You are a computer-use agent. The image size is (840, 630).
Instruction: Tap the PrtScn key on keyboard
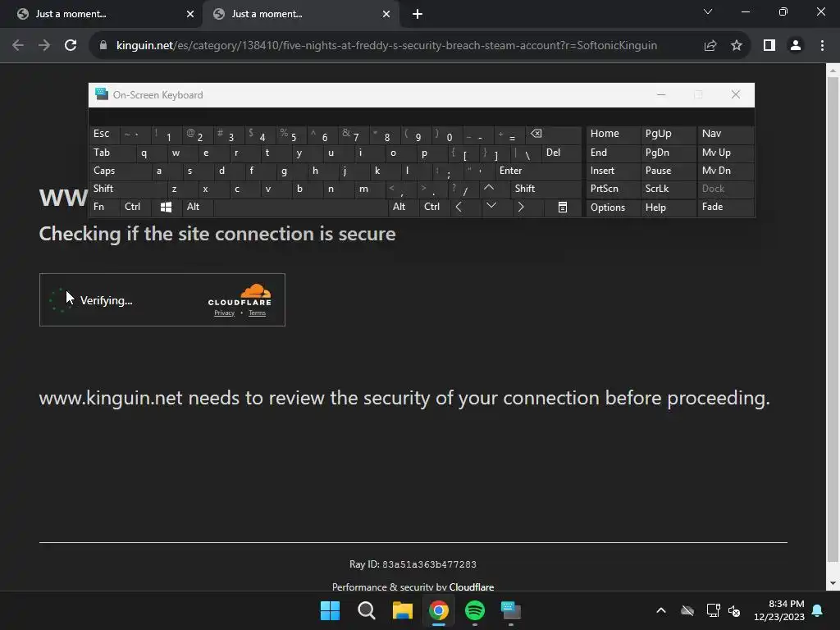613,189
